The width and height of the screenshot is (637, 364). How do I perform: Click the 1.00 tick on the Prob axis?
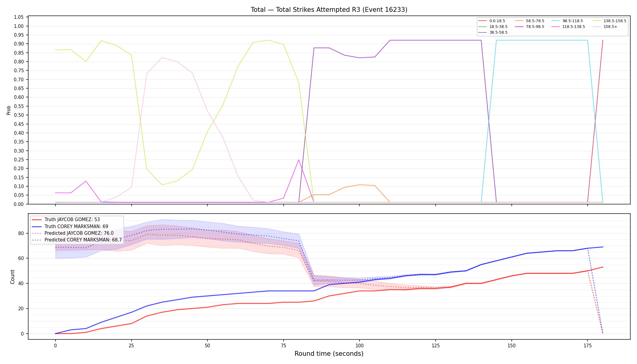point(19,26)
